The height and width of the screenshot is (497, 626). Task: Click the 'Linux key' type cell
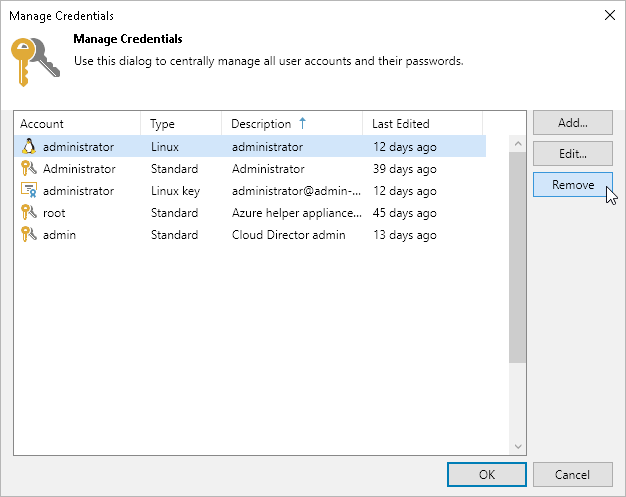point(175,191)
